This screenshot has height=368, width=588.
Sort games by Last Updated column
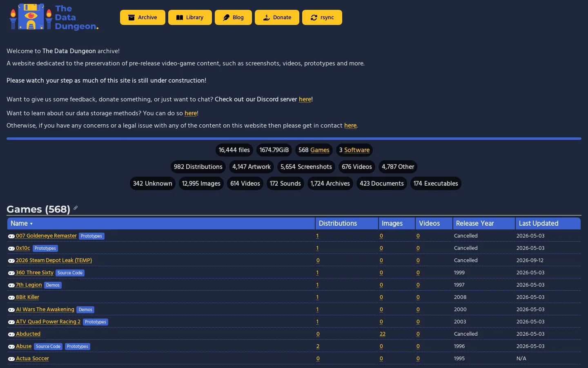(x=548, y=223)
